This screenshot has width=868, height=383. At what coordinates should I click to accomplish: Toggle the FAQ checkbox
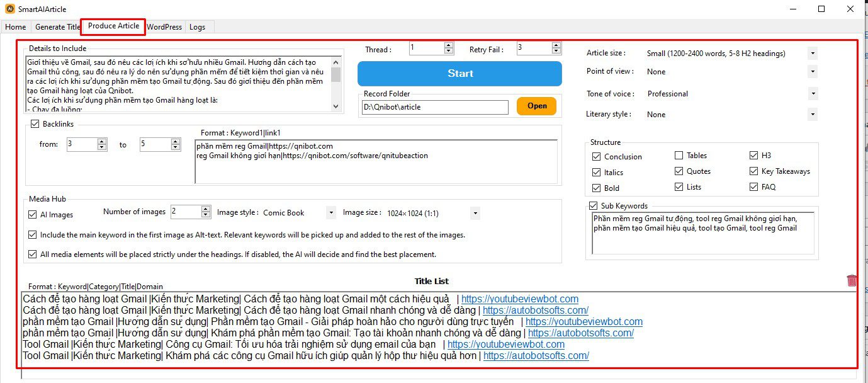coord(754,186)
